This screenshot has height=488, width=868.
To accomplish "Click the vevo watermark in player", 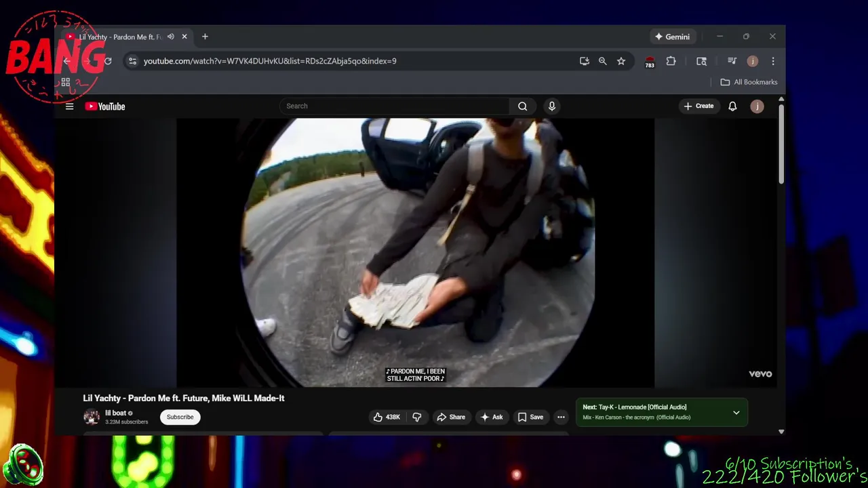I will coord(760,374).
